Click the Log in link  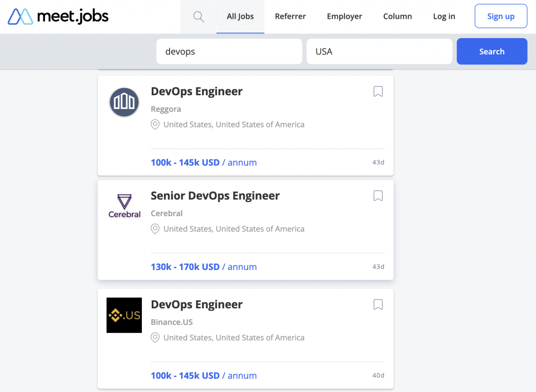[x=444, y=16]
